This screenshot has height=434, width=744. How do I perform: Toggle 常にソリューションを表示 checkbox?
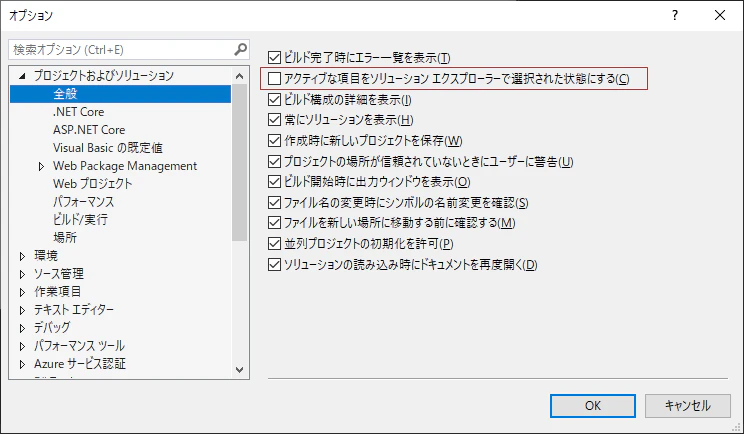[277, 120]
